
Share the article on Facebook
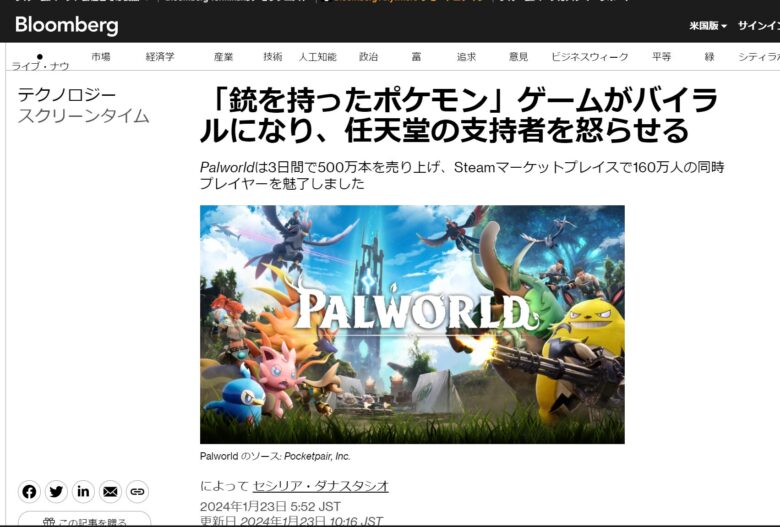pyautogui.click(x=29, y=492)
